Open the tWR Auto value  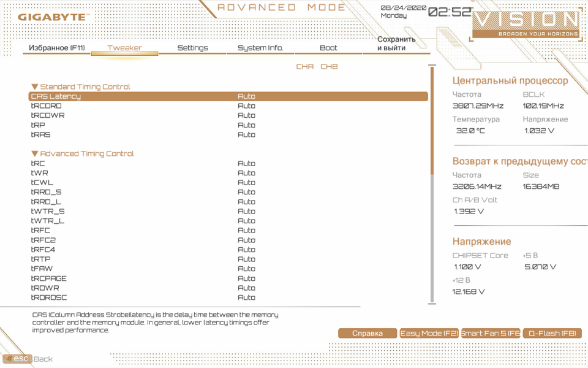tap(246, 173)
